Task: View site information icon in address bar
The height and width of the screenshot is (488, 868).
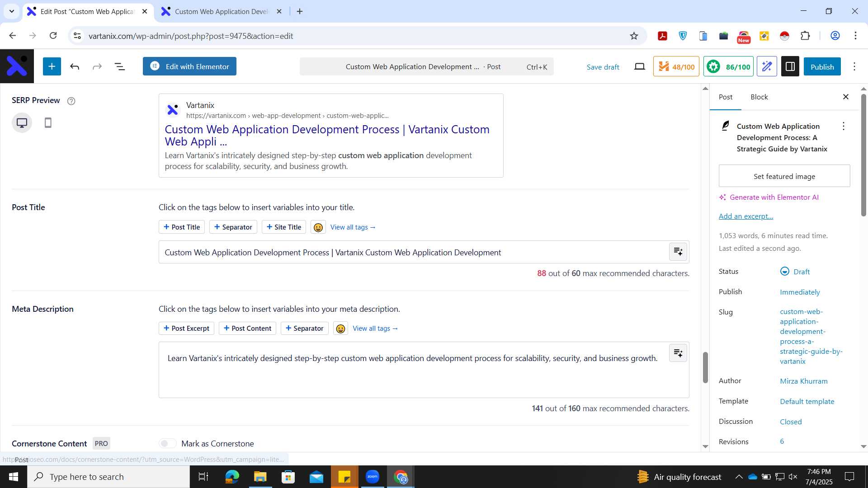Action: coord(77,36)
